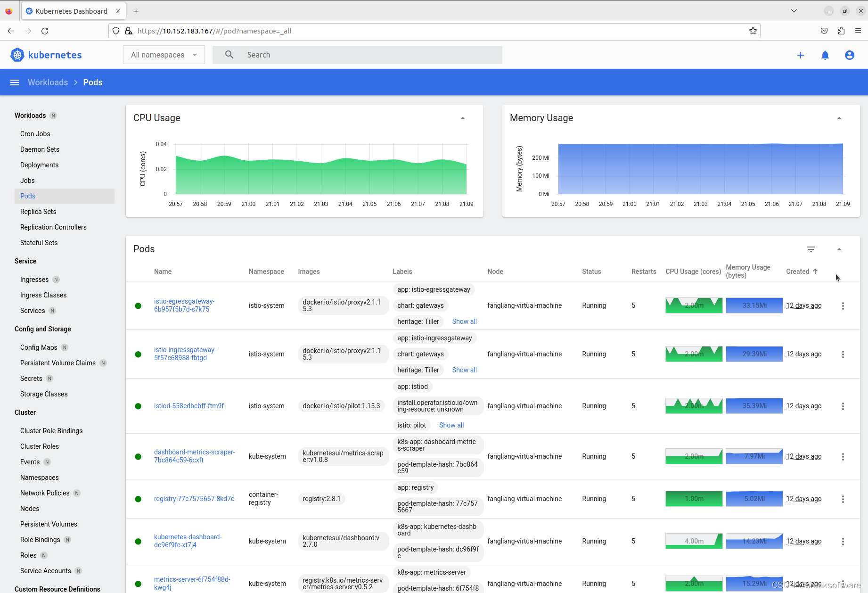Screen dimensions: 868x593
Task: Open Deployments in sidebar
Action: (x=40, y=165)
